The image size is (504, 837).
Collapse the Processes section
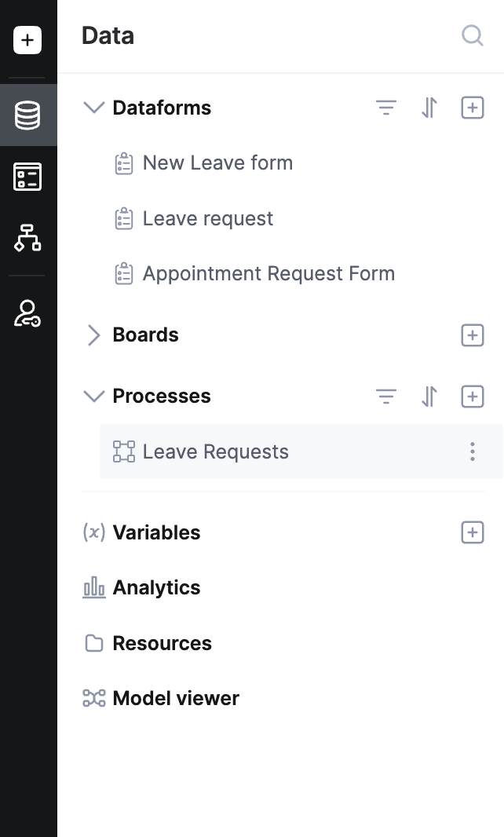coord(93,397)
